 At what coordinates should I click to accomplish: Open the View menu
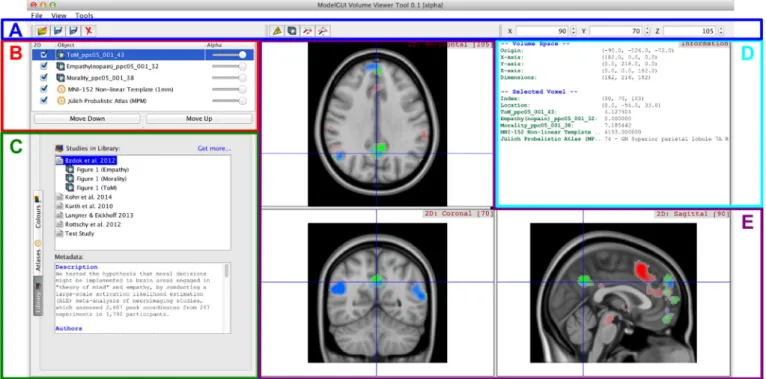(x=59, y=16)
